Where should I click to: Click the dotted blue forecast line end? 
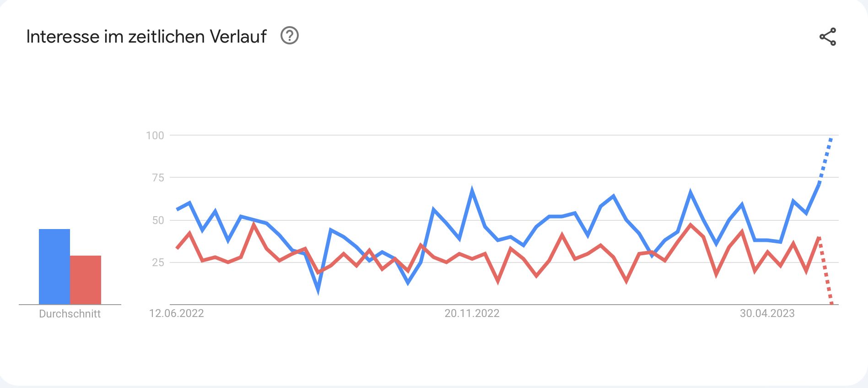pyautogui.click(x=831, y=138)
